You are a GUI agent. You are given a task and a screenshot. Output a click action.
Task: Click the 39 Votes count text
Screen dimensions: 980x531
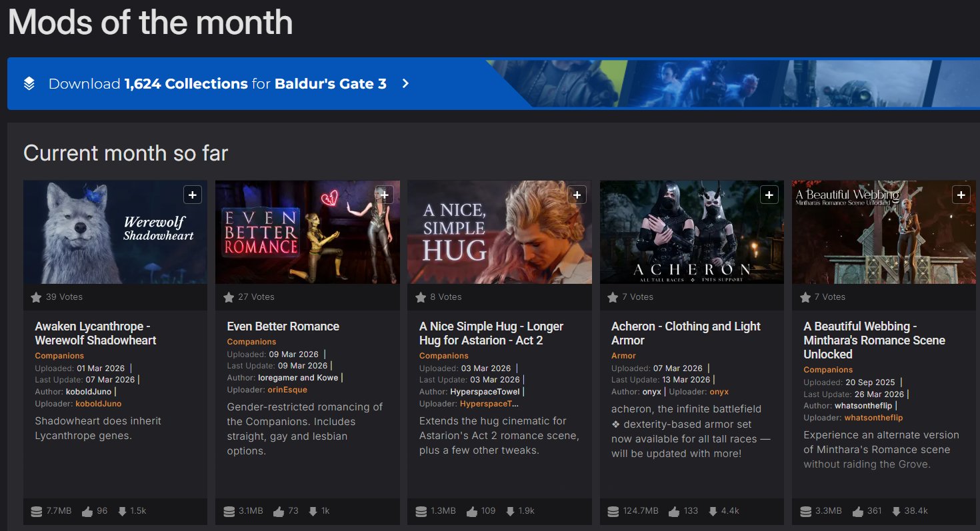tap(64, 297)
